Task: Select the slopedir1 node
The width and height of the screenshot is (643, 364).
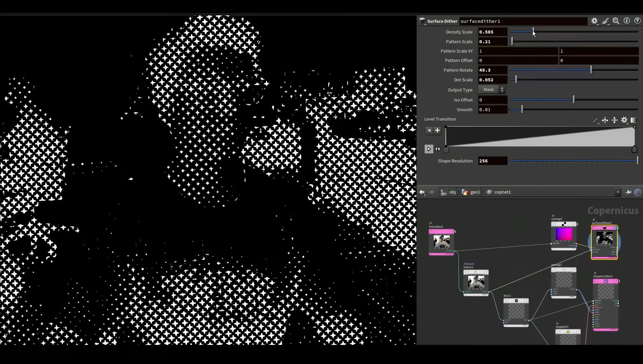Action: tap(568, 337)
